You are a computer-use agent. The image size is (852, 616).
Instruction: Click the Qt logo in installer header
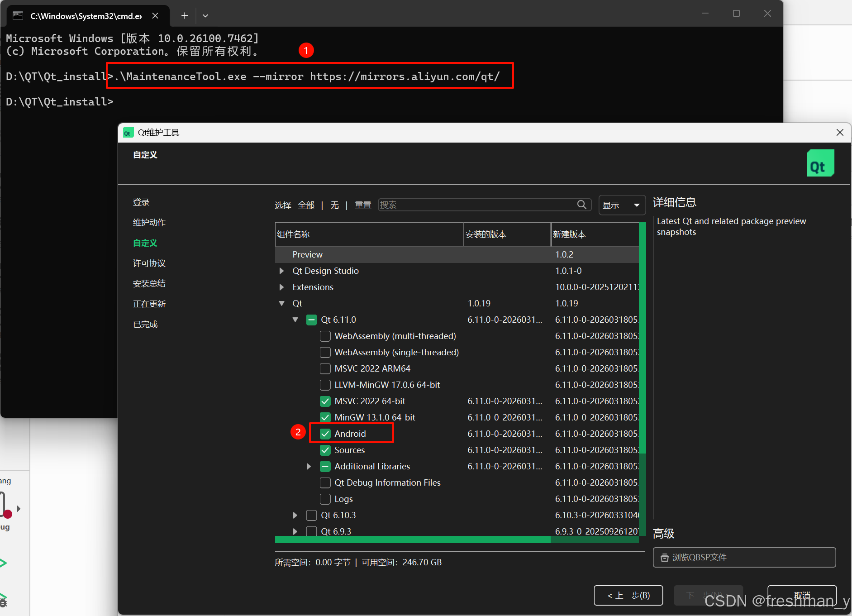tap(821, 163)
